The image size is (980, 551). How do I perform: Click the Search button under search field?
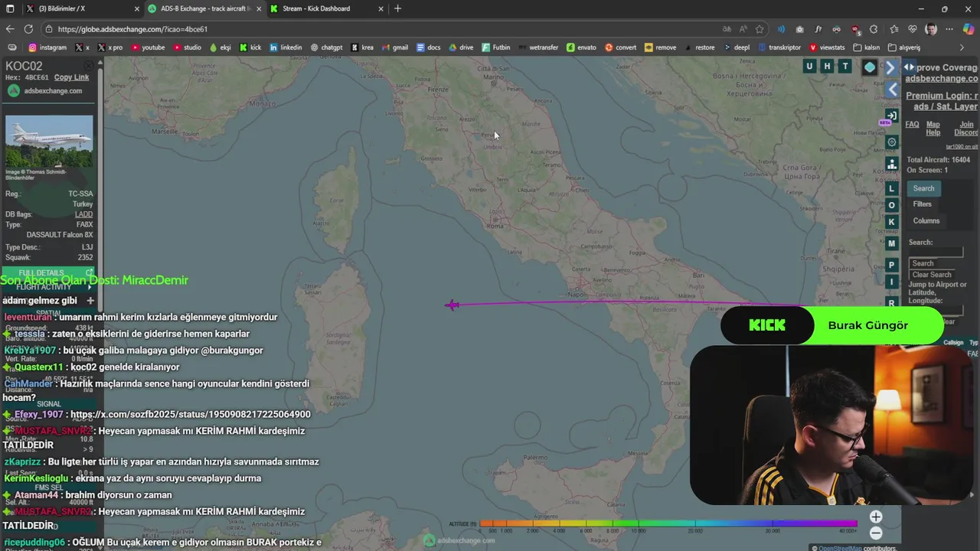(923, 263)
